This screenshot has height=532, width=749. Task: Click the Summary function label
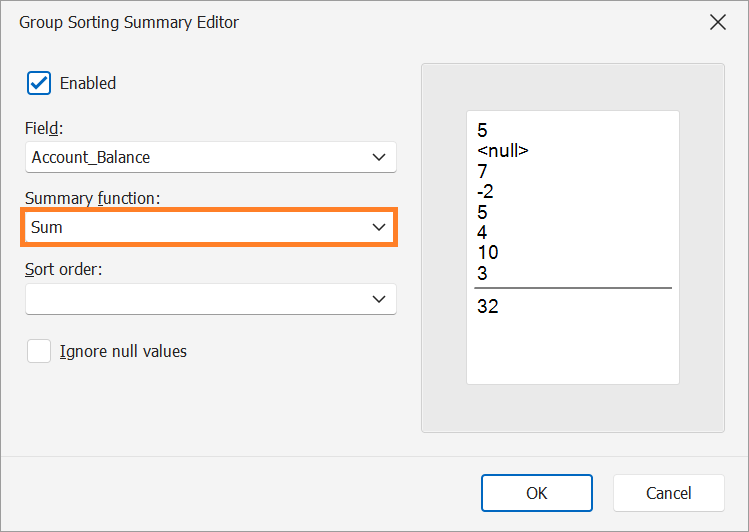[92, 198]
